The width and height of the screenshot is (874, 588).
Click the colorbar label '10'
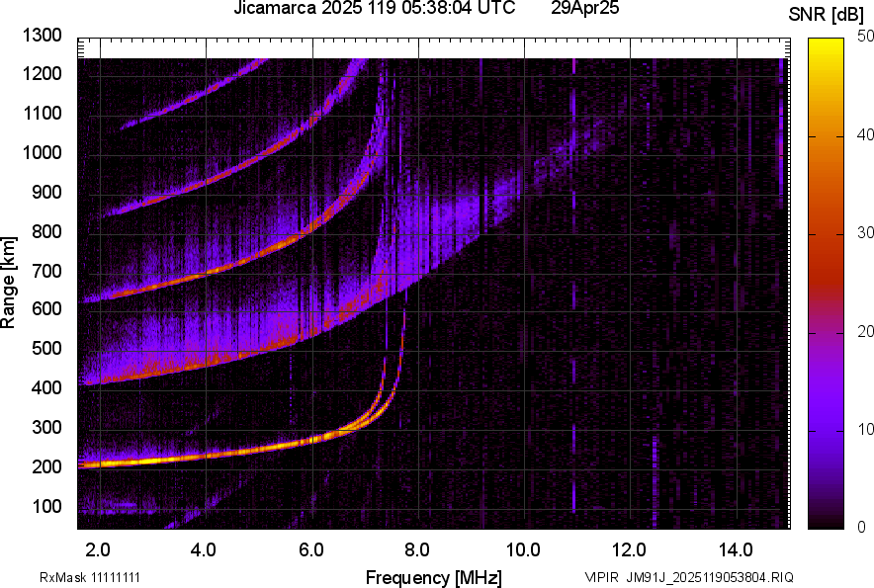tap(865, 430)
